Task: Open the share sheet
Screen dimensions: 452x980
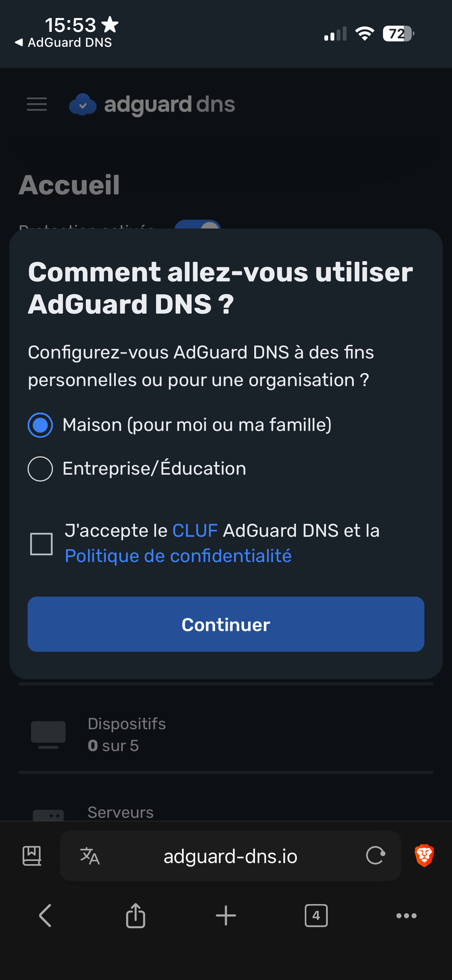Action: (x=135, y=916)
